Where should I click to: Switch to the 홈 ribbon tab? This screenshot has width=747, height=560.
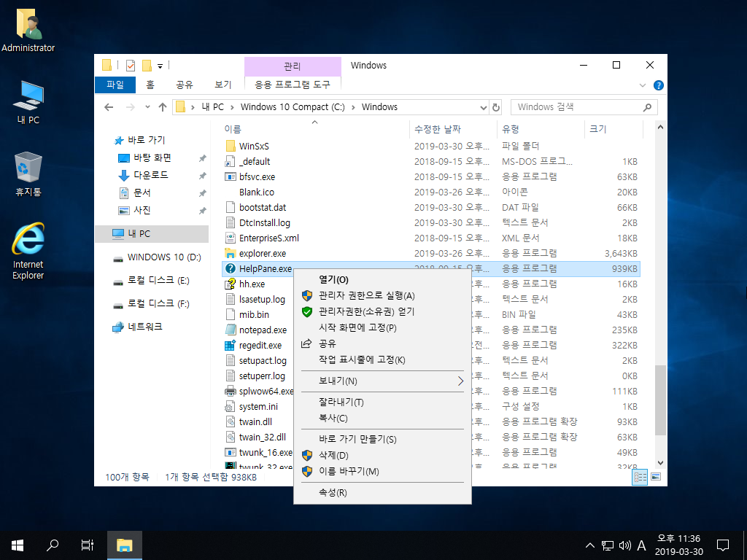point(150,85)
